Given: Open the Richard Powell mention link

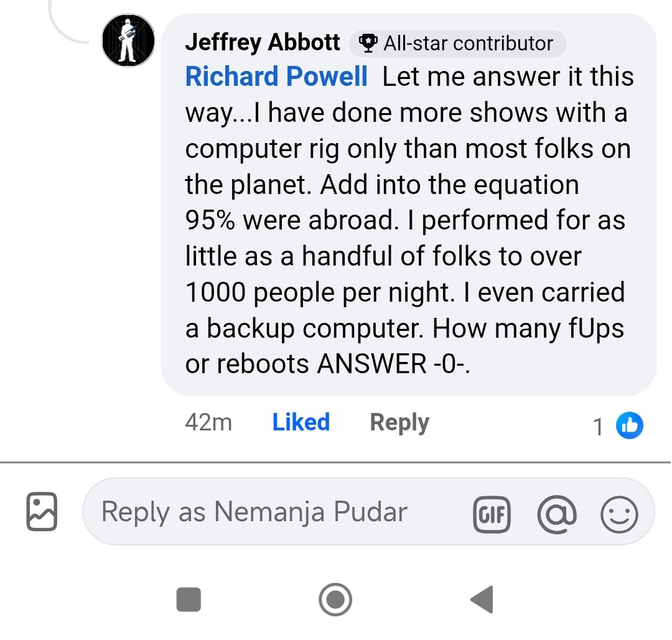Looking at the screenshot, I should coord(276,77).
